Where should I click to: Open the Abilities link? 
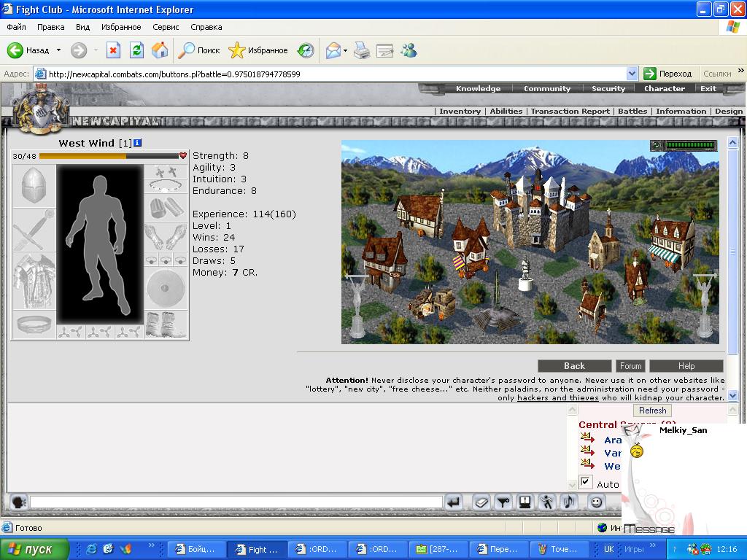point(506,112)
